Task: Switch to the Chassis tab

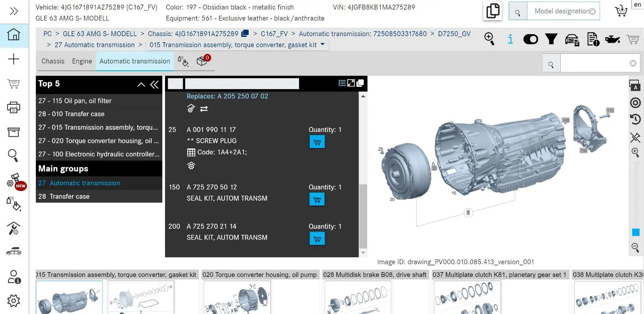Action: (x=53, y=61)
